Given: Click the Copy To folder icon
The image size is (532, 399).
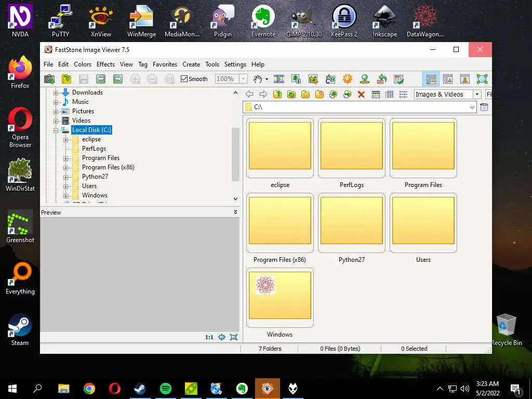Looking at the screenshot, I should [x=333, y=95].
